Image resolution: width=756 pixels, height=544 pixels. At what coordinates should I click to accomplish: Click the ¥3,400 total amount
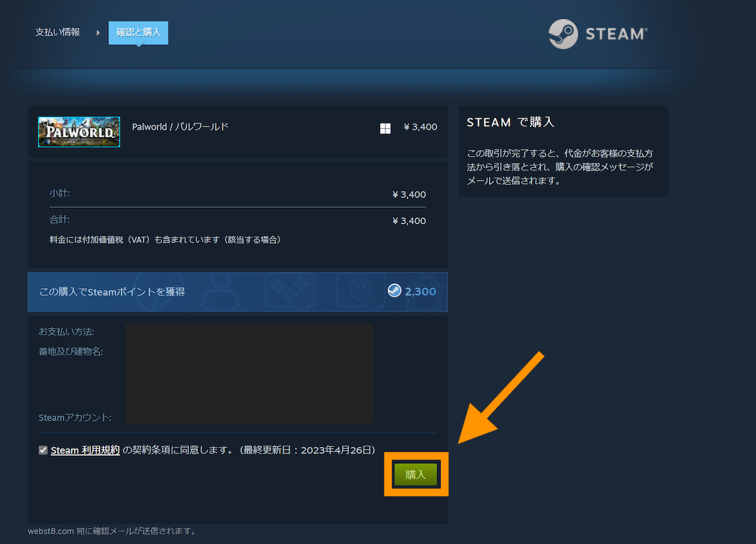point(409,220)
